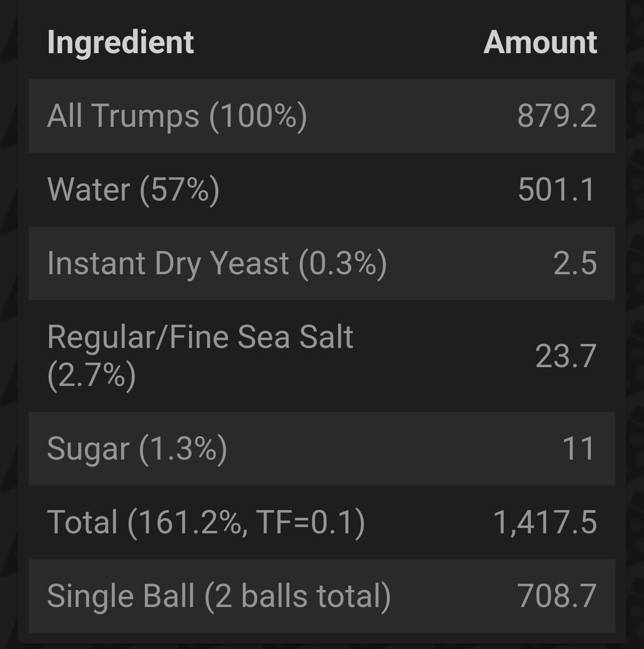
Task: Click the Ingredient column header
Action: (x=120, y=42)
